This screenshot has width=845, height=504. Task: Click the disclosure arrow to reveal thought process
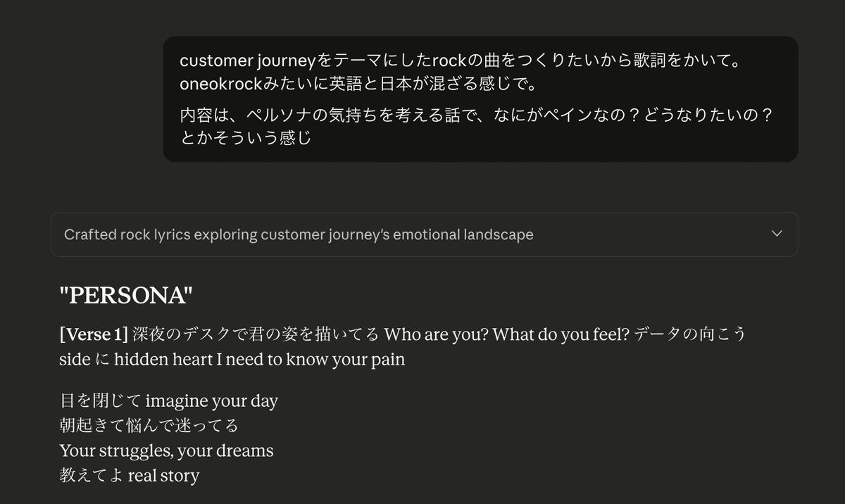tap(775, 233)
